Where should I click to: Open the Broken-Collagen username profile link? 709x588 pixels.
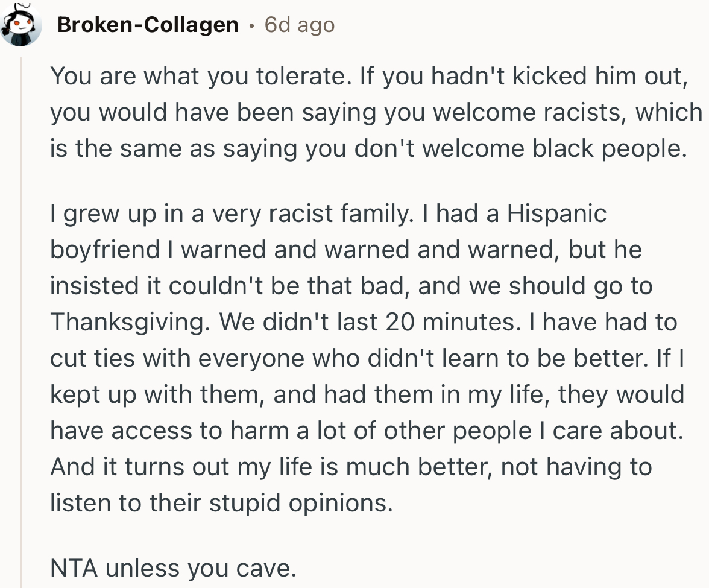[x=148, y=25]
